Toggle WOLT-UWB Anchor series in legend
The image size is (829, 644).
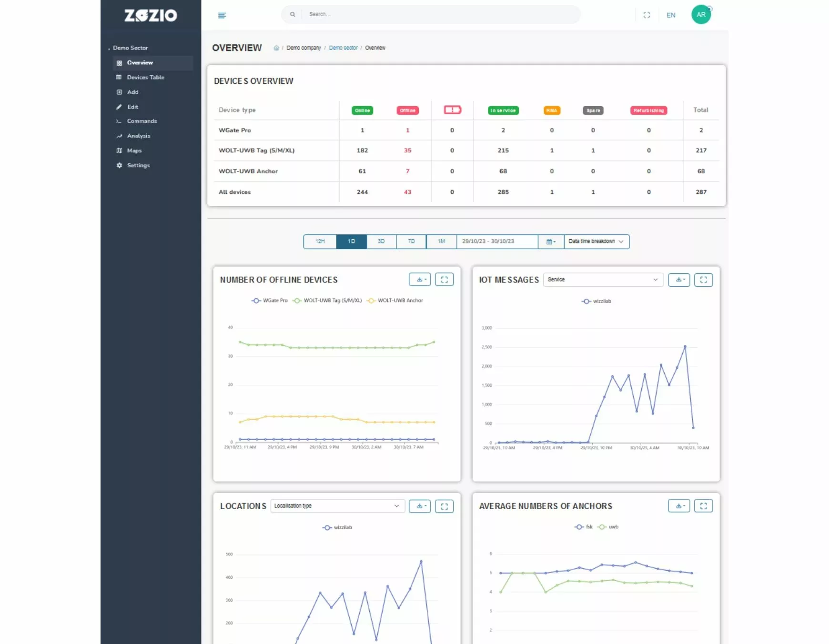coord(395,301)
